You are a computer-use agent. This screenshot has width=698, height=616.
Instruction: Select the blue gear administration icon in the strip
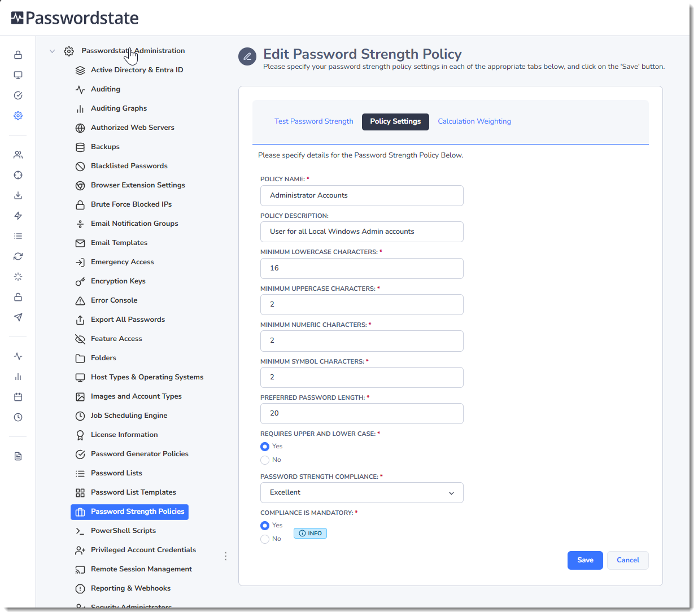pos(18,116)
